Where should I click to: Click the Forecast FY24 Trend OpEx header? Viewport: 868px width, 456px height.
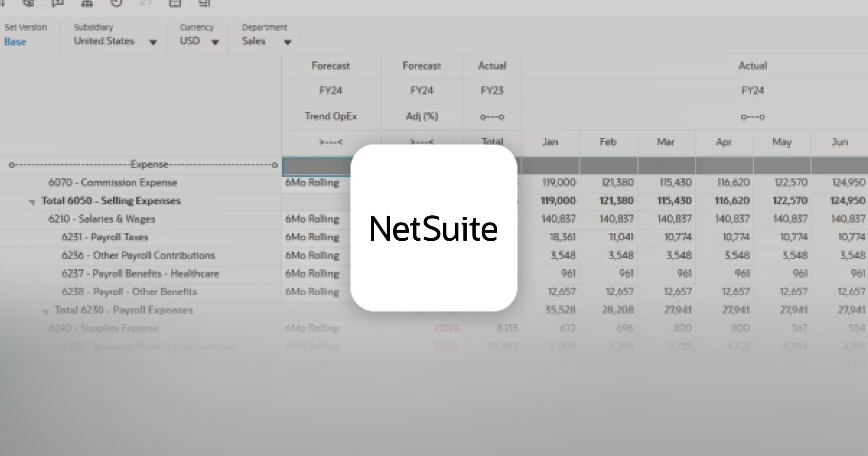pyautogui.click(x=331, y=116)
